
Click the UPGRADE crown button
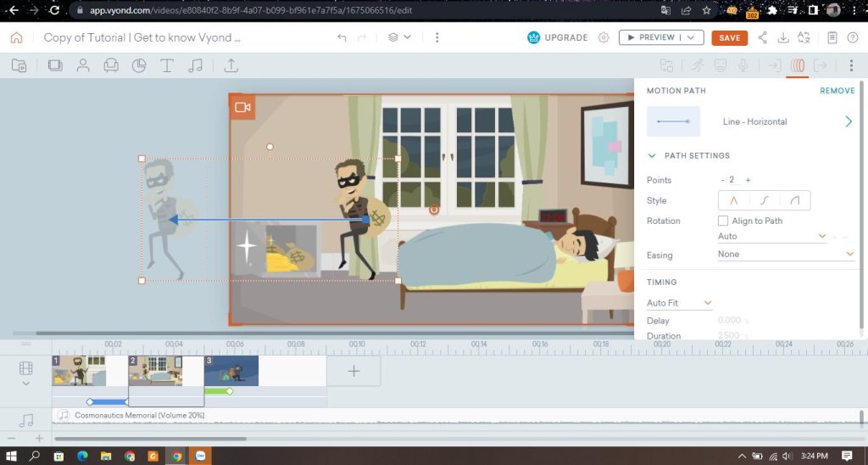557,37
